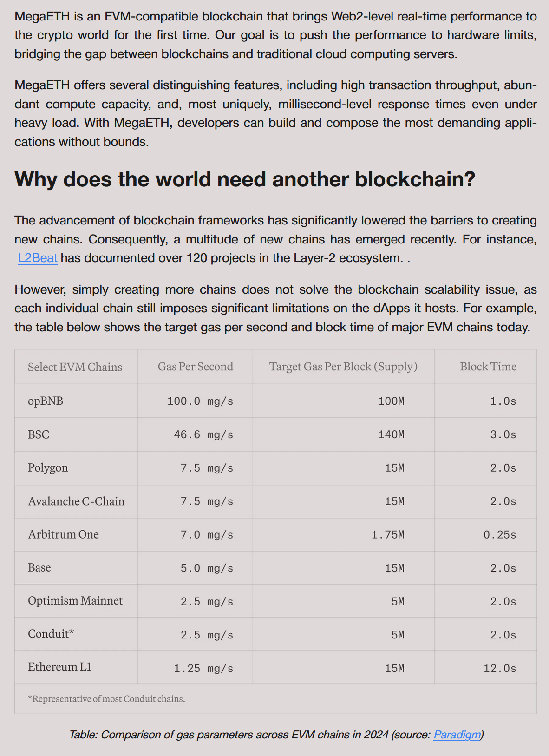
Task: Click the '1.75M' target gas value
Action: coord(387,535)
